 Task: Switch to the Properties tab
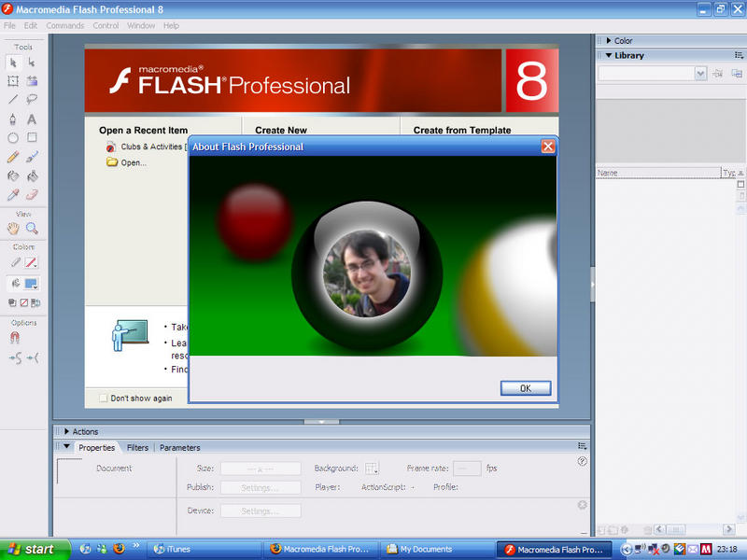(97, 448)
